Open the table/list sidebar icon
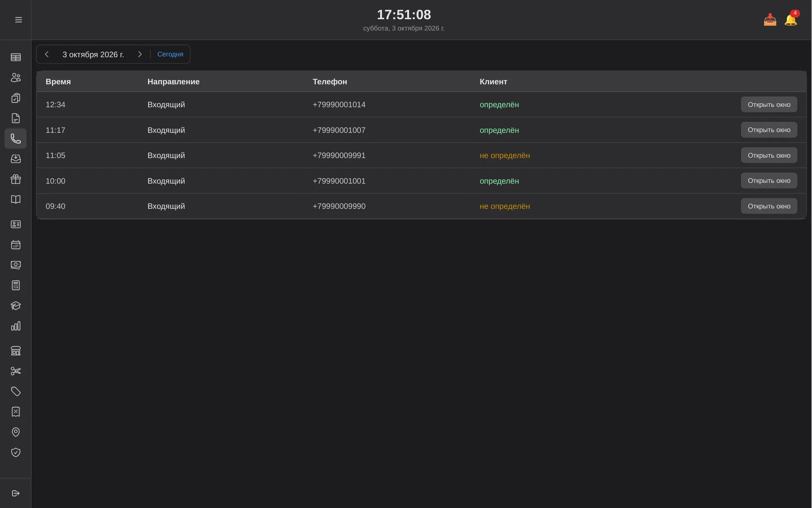The height and width of the screenshot is (508, 812). [15, 57]
